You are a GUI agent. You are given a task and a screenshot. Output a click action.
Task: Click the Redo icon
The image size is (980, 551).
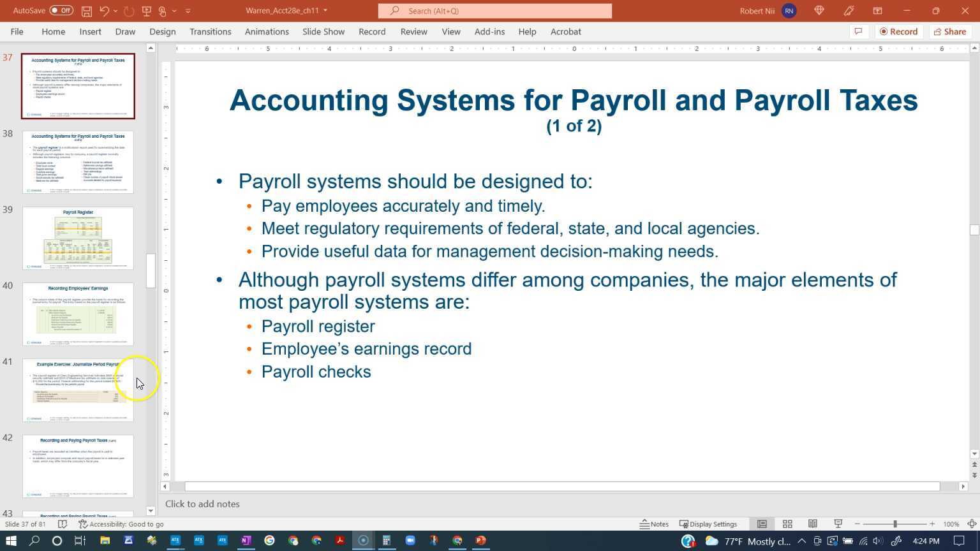point(128,11)
